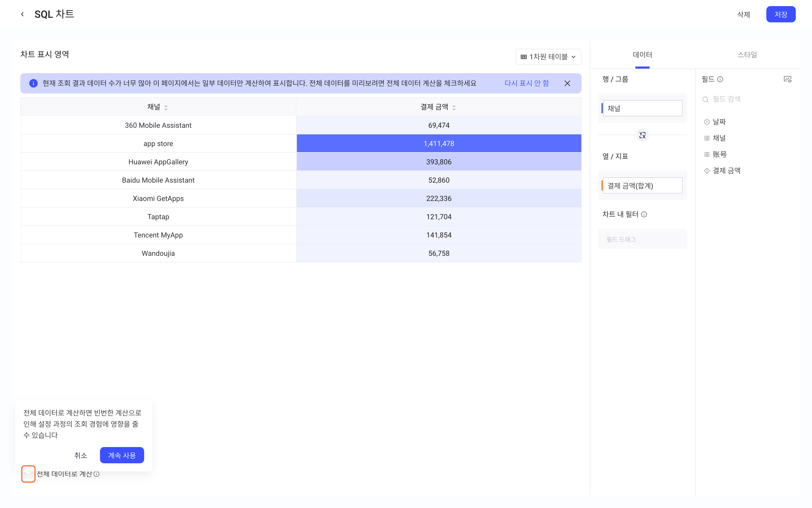The width and height of the screenshot is (812, 508).
Task: Click the app store row's 1,411,478 cell
Action: point(439,144)
